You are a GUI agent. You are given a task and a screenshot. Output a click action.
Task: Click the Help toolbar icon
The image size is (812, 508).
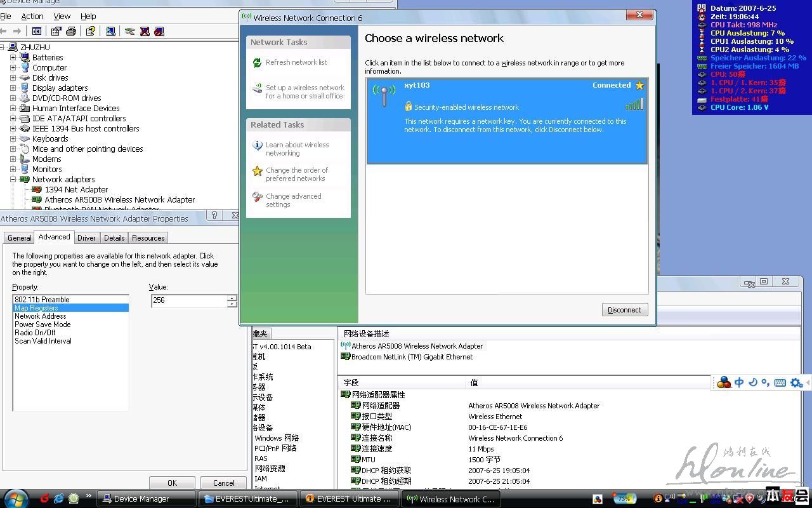91,31
